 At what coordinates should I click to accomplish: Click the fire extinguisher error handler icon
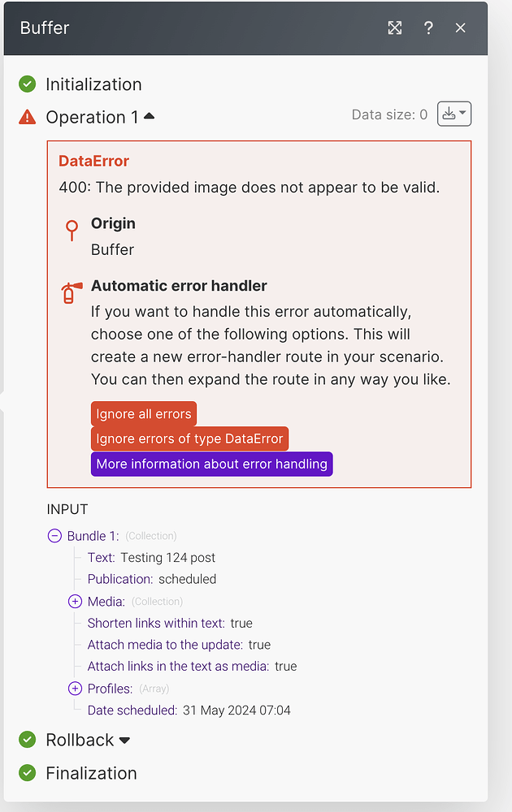click(72, 292)
